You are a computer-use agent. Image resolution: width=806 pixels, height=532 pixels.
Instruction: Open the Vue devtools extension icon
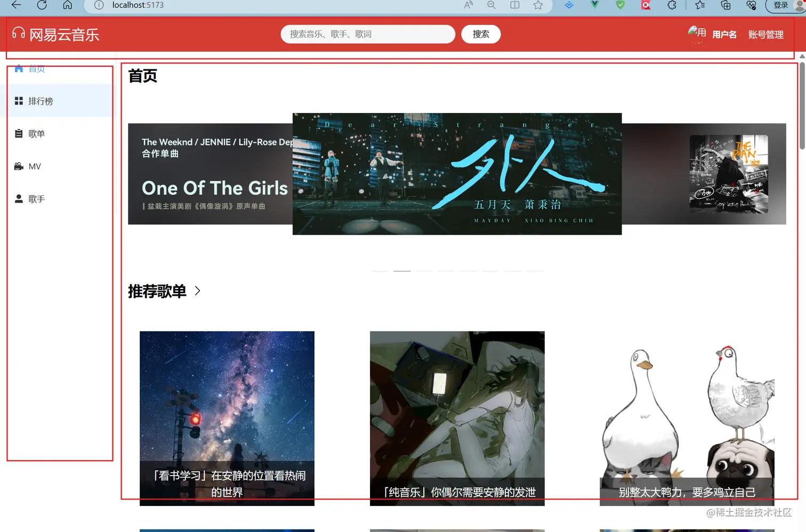pyautogui.click(x=594, y=5)
